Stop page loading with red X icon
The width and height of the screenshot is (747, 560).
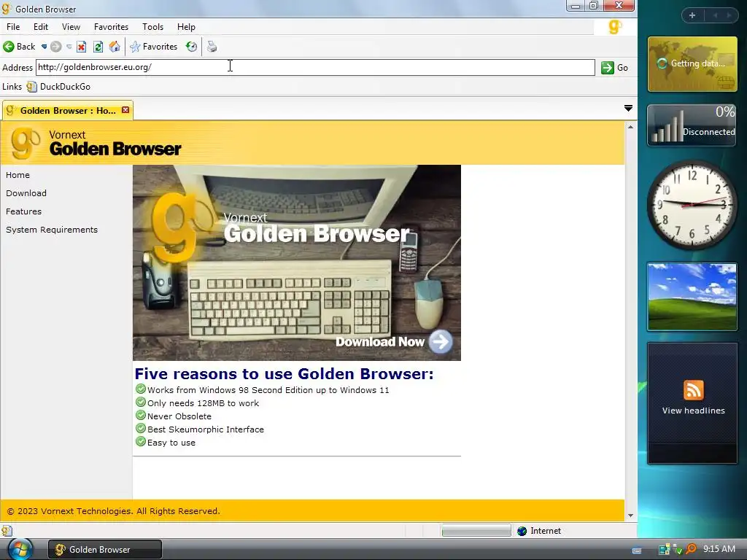pyautogui.click(x=82, y=47)
